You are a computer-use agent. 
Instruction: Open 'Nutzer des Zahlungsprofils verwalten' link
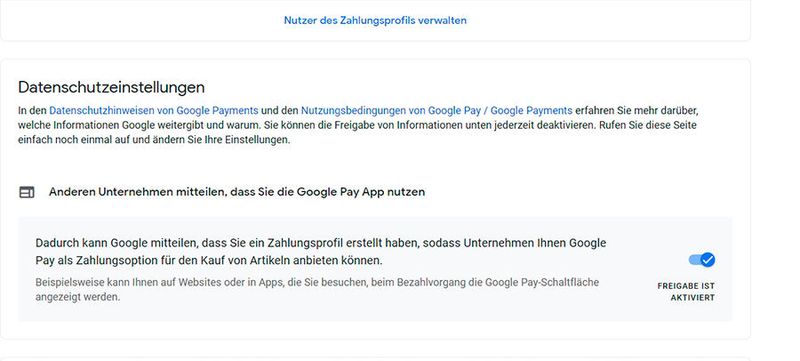[x=375, y=20]
